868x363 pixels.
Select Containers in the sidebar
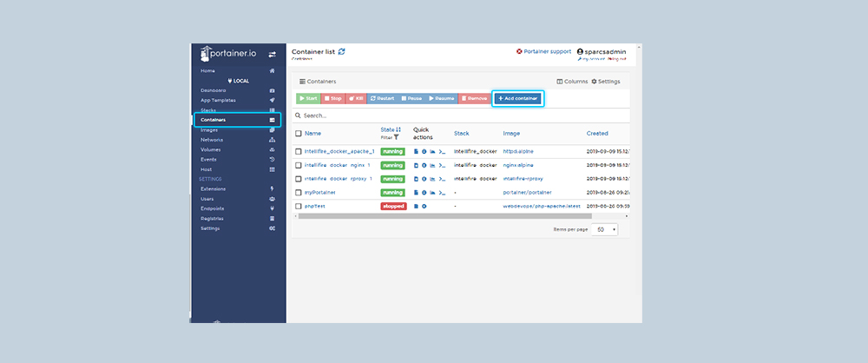click(x=238, y=120)
